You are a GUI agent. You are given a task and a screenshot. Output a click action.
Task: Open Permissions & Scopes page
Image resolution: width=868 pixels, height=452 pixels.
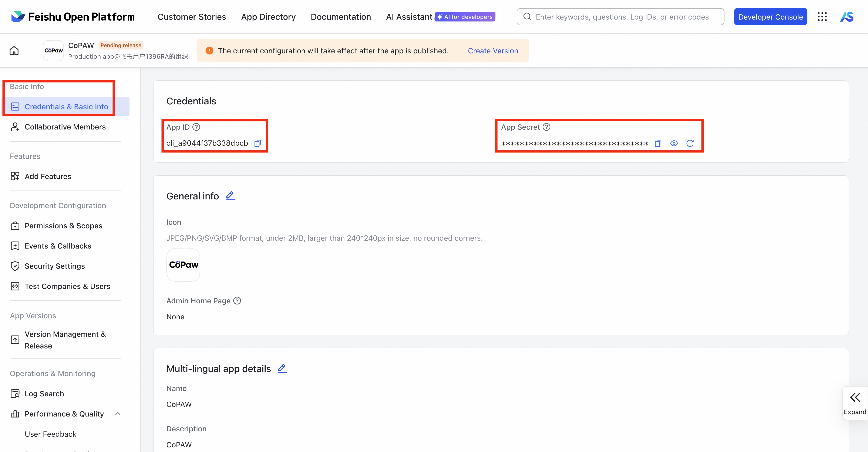coord(63,226)
